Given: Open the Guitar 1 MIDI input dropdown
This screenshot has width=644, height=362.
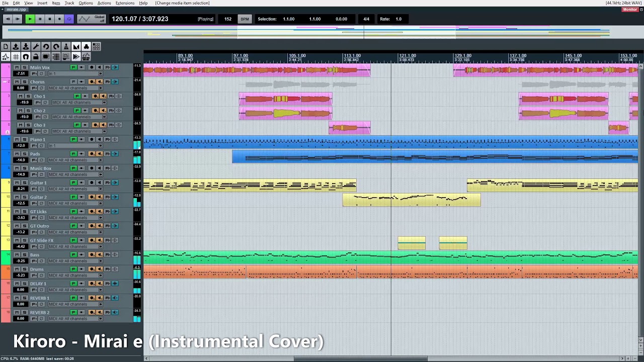Looking at the screenshot, I should coord(75,189).
